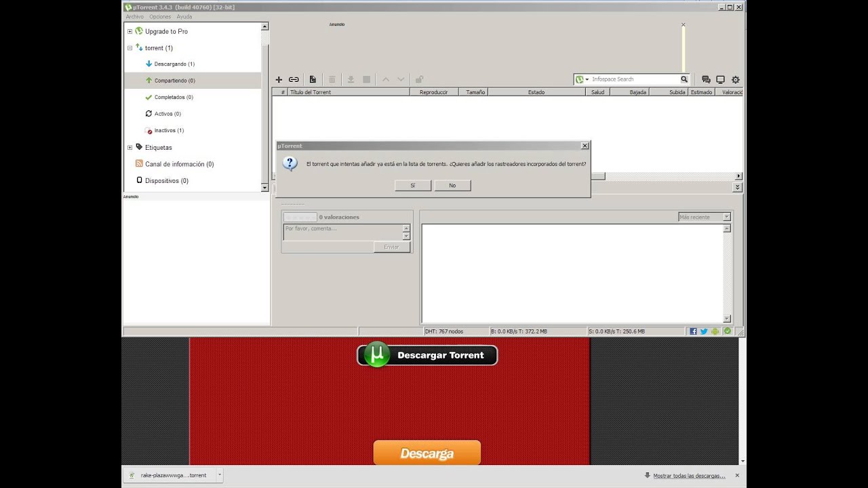Expand the Upgrade to Pro node
The width and height of the screenshot is (868, 488).
tap(130, 31)
